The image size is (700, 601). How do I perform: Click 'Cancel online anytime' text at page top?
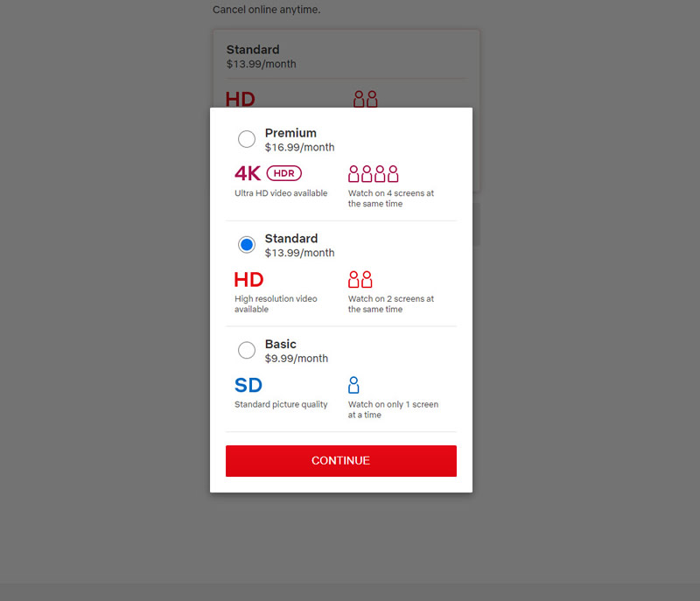[x=265, y=10]
